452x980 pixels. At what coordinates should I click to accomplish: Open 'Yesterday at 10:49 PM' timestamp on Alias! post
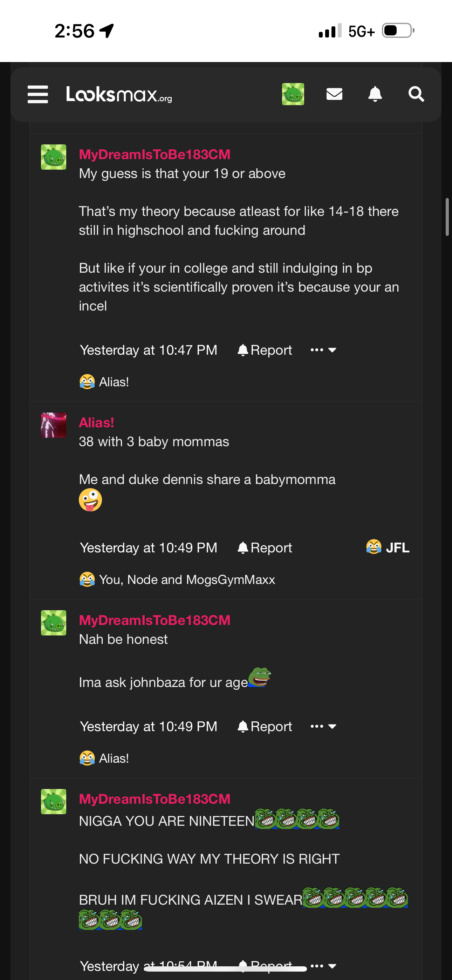coord(148,548)
